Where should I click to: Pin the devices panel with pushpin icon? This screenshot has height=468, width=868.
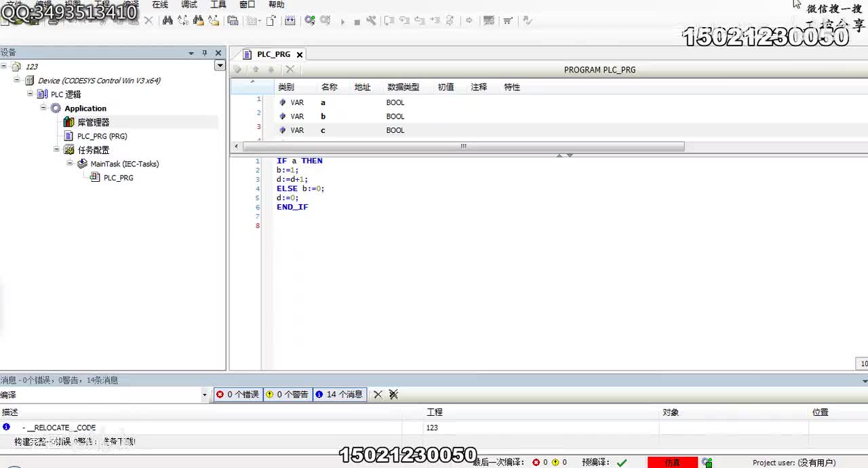204,52
